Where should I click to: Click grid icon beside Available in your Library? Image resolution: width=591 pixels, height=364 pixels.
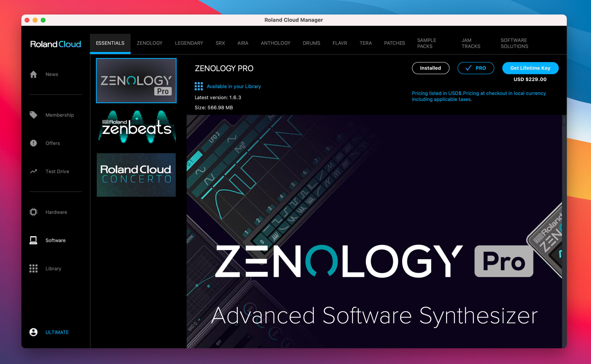pyautogui.click(x=199, y=86)
